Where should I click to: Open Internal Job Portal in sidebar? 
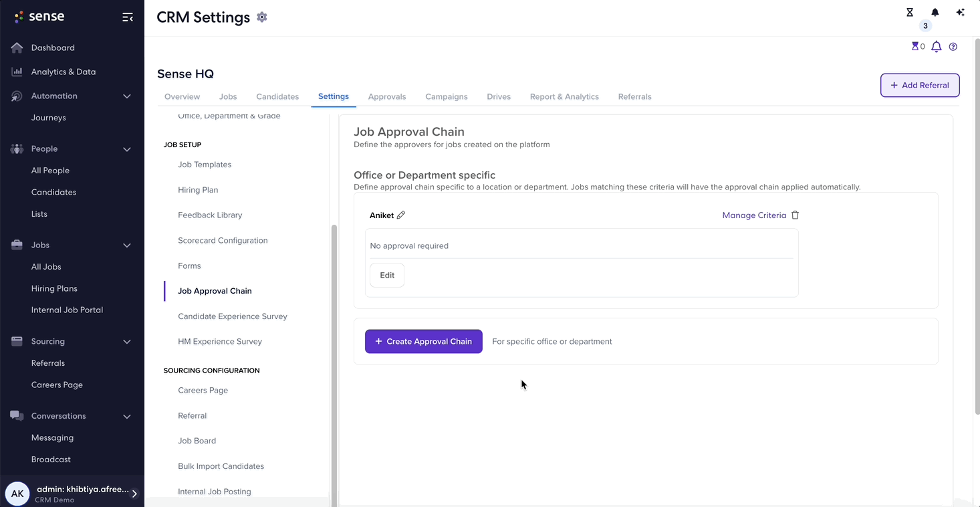(x=67, y=310)
